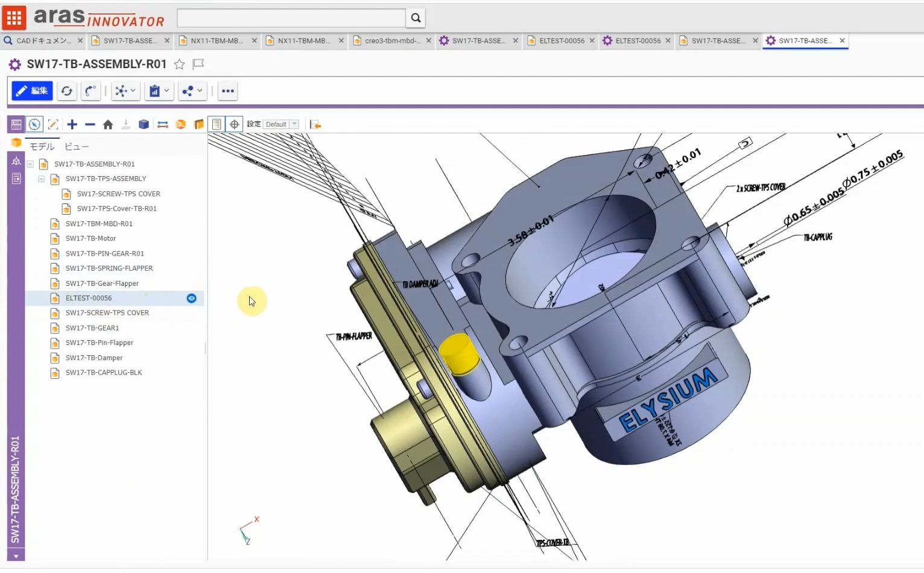
Task: Toggle the crosshair target button
Action: click(x=235, y=124)
